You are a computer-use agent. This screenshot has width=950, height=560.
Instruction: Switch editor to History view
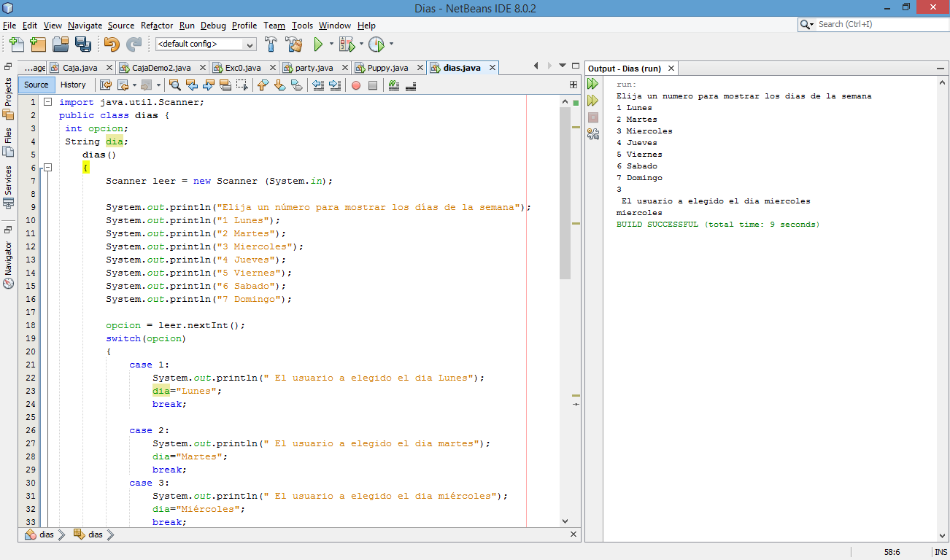click(x=73, y=85)
